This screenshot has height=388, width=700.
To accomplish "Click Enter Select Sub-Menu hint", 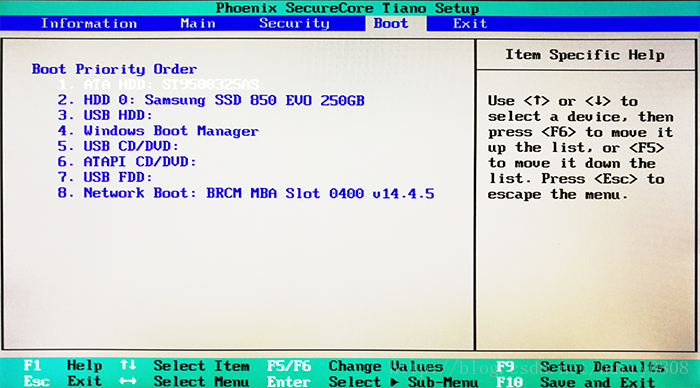I will pyautogui.click(x=372, y=382).
